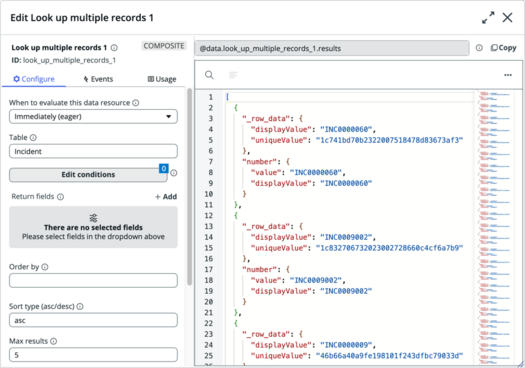
Task: Open the Usage tab
Action: point(162,79)
